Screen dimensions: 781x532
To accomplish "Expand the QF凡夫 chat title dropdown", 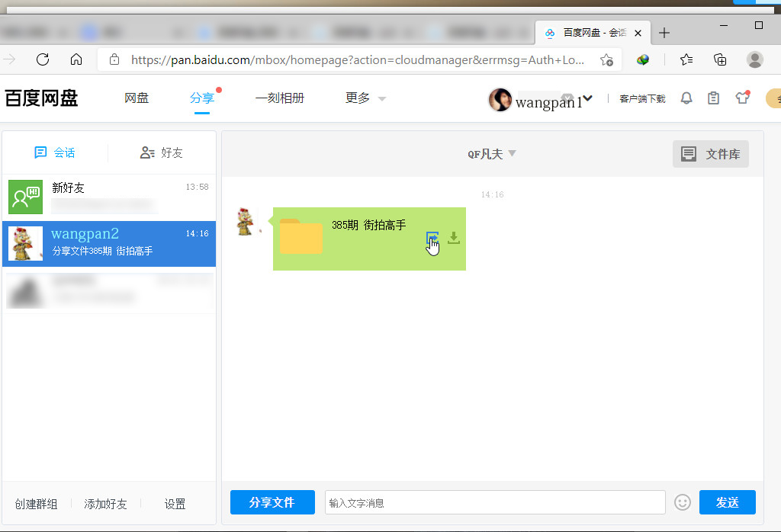I will pyautogui.click(x=491, y=153).
